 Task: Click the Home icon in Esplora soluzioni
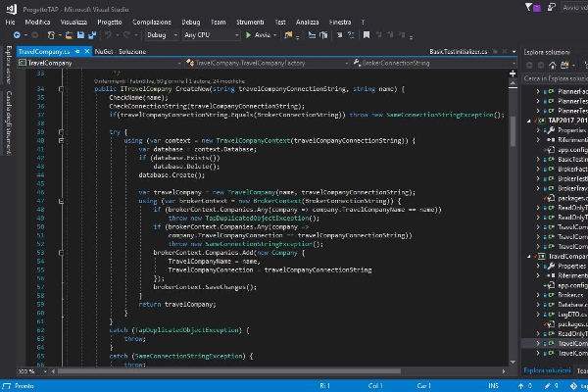552,66
